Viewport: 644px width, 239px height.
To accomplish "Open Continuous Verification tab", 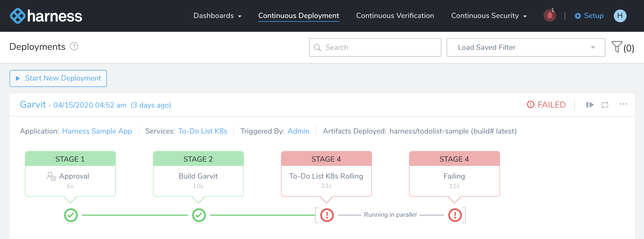I will 395,16.
